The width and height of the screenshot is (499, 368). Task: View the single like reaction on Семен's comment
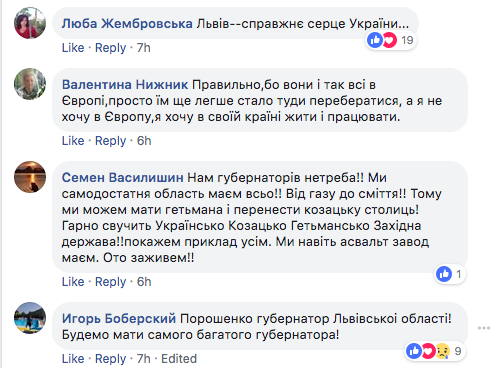pos(450,274)
